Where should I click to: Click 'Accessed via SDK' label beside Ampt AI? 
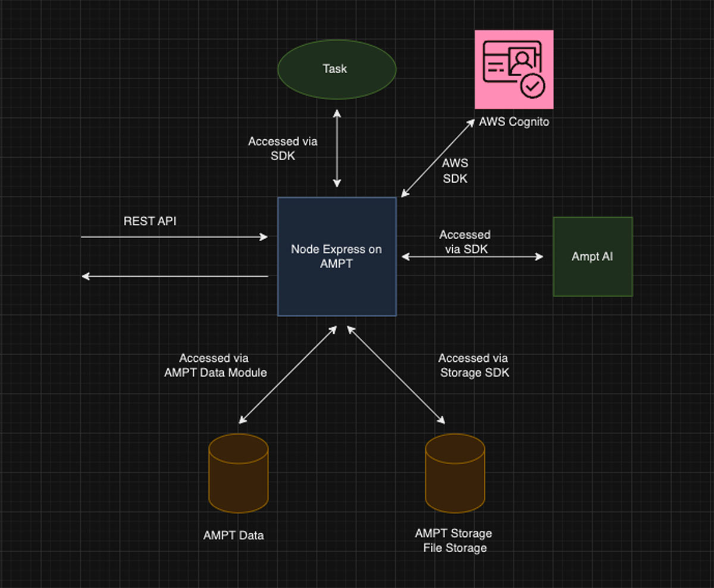(465, 242)
